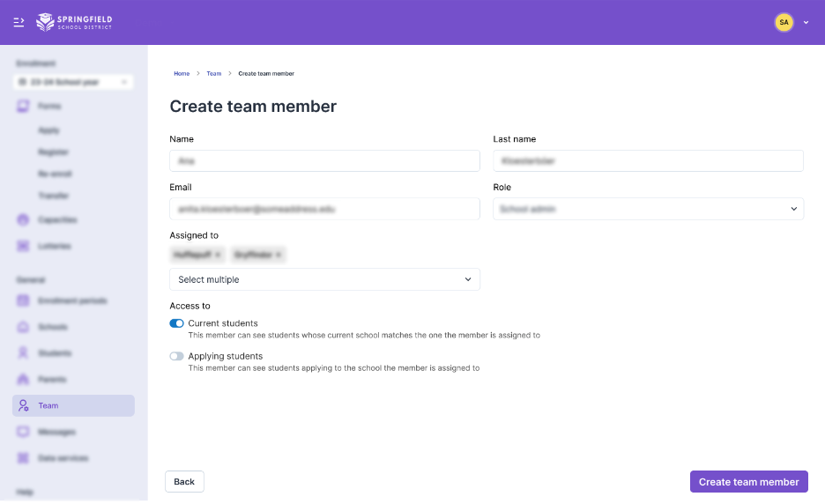Enable the Applying students access toggle
The image size is (825, 504).
click(x=177, y=356)
